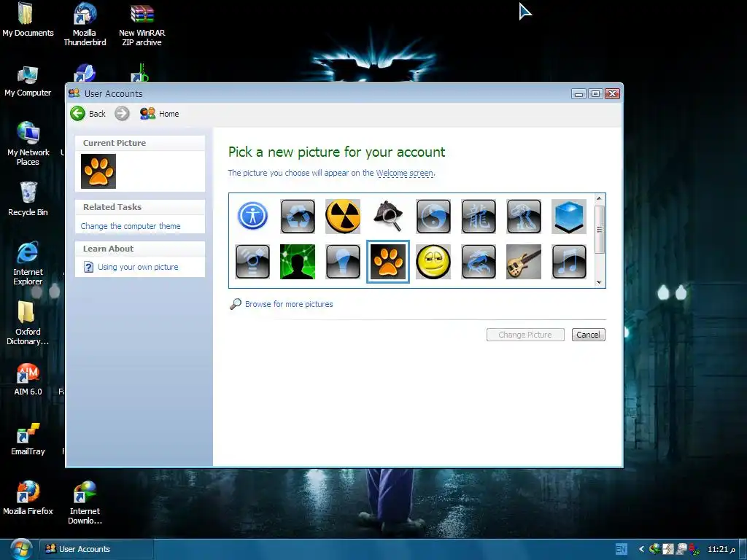Open My Computer desktop icon
This screenshot has width=747, height=560.
click(28, 82)
